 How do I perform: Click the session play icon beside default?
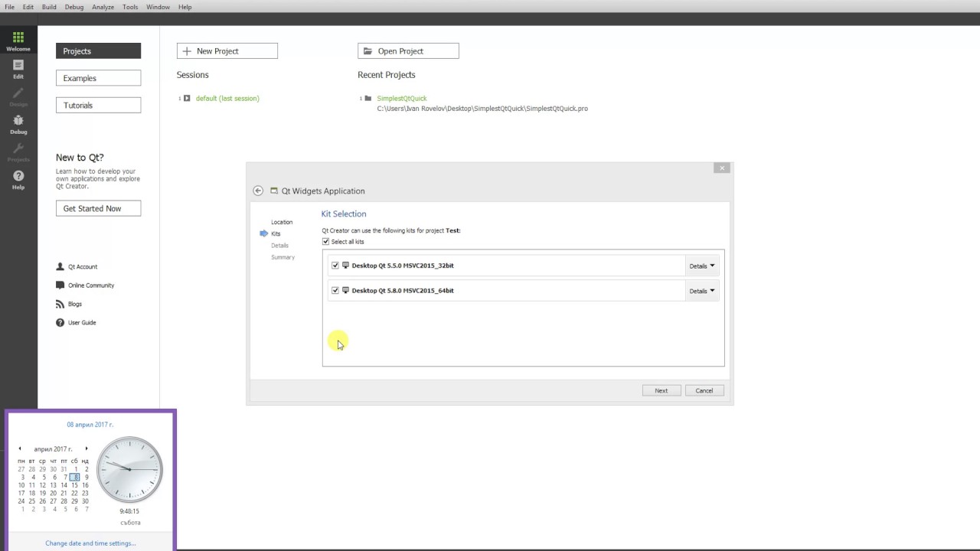tap(187, 98)
